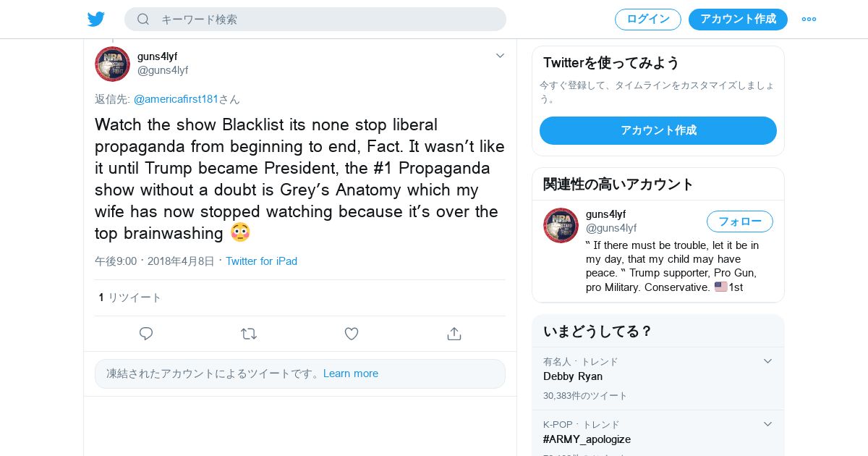Open the @americafirst181 mention link

click(176, 99)
